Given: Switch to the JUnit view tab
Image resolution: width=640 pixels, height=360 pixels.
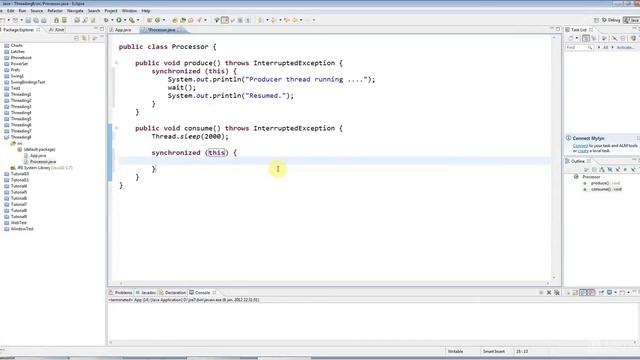Looking at the screenshot, I should (x=57, y=29).
